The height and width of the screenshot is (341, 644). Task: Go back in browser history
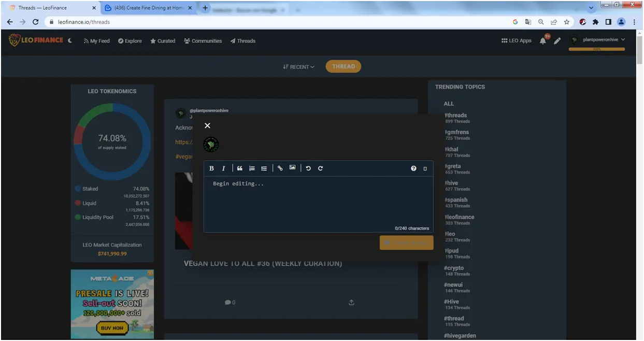[10, 22]
